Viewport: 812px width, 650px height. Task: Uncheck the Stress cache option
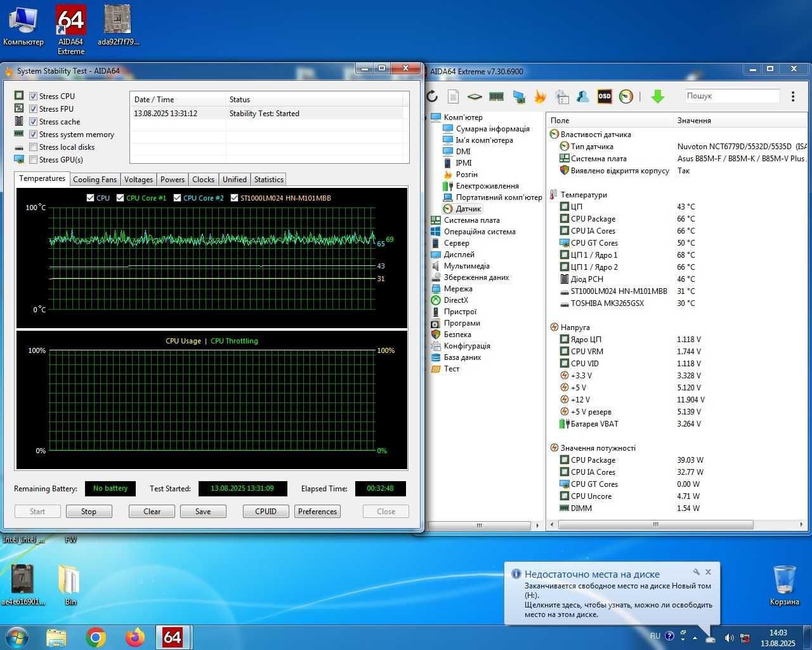(x=34, y=122)
